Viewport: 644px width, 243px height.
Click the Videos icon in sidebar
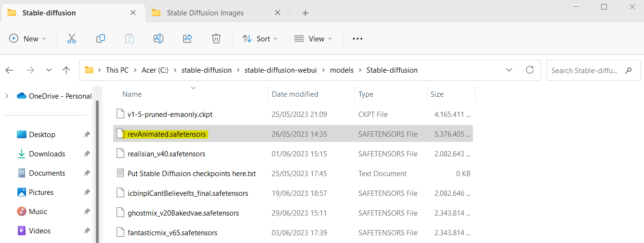[22, 231]
